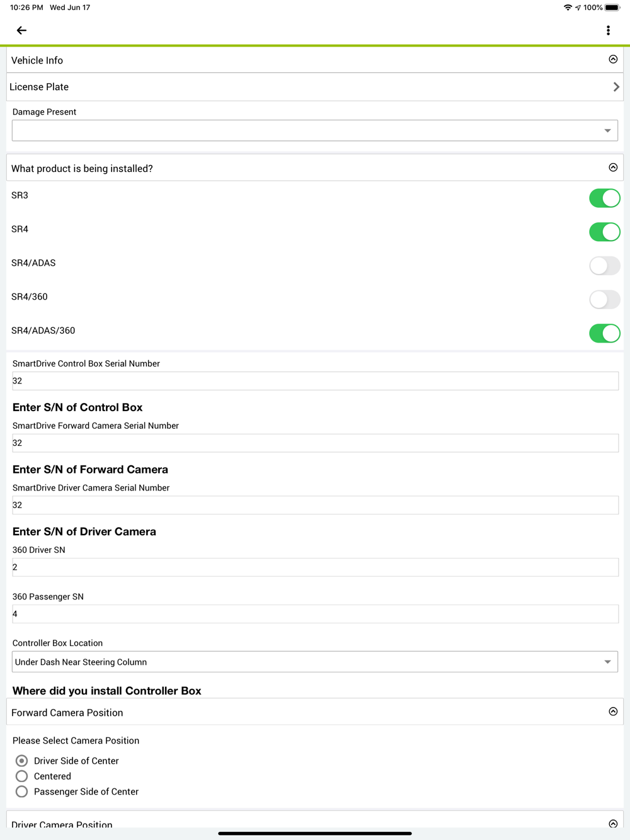Tap the Driver Camera Serial Number field
This screenshot has height=840, width=630.
[315, 505]
